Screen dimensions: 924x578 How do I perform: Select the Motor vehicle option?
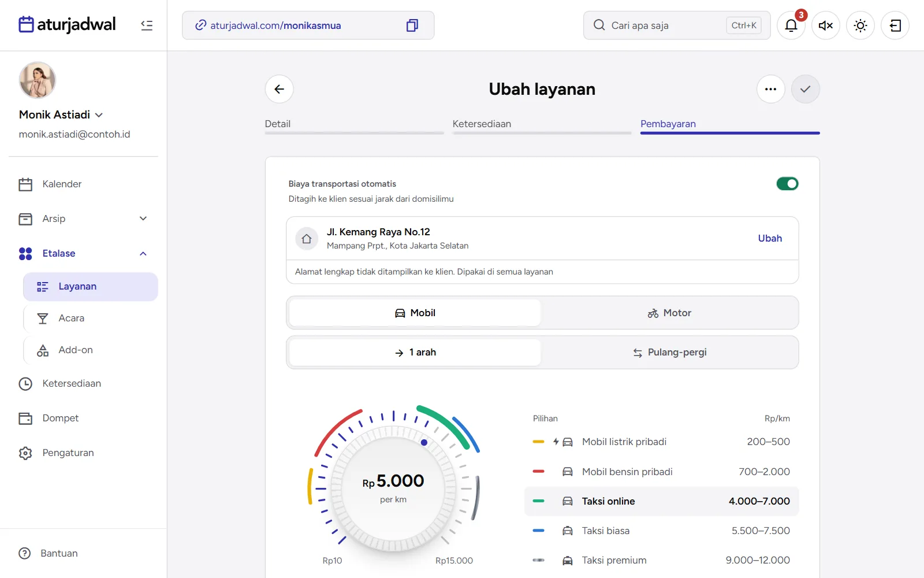(669, 313)
